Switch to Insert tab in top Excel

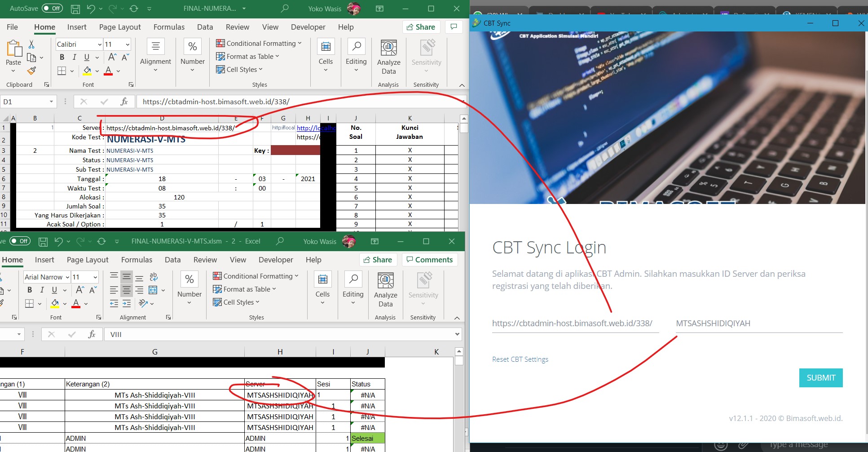pyautogui.click(x=77, y=27)
